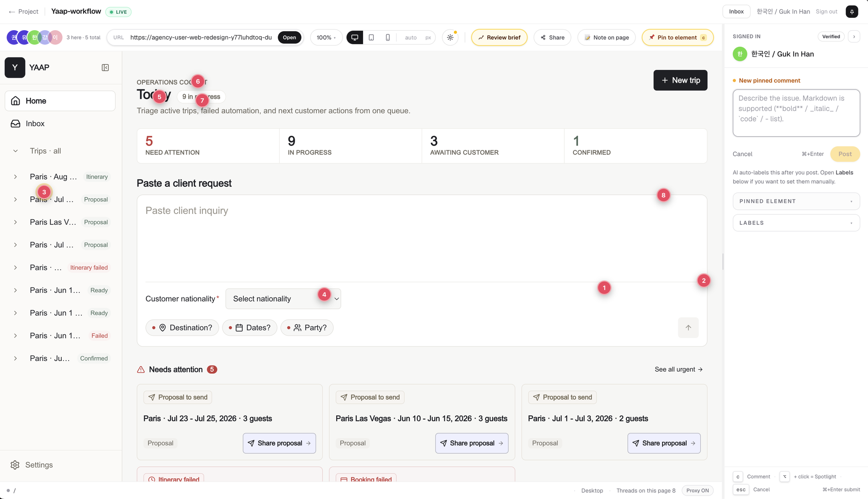This screenshot has width=868, height=499.
Task: Select desktop viewport icon
Action: pos(355,37)
